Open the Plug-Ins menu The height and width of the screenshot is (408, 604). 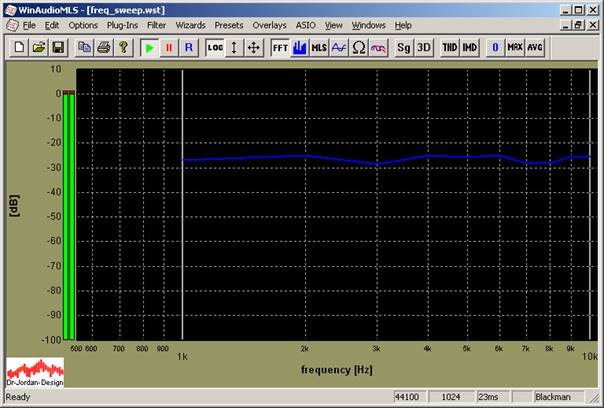click(x=122, y=24)
